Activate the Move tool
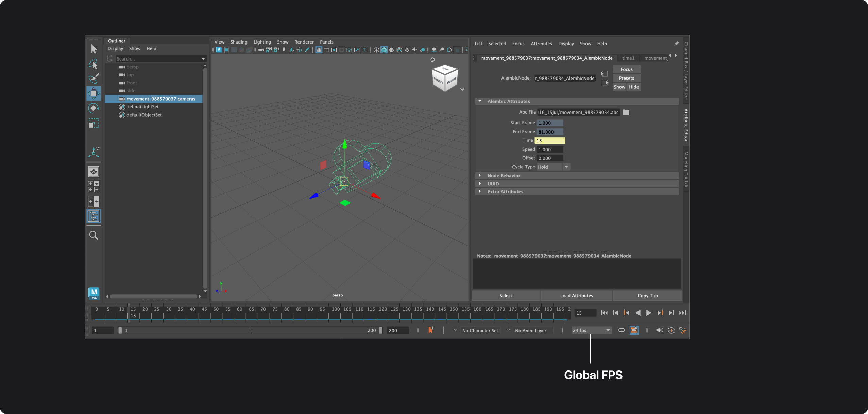The image size is (868, 414). pos(93,93)
